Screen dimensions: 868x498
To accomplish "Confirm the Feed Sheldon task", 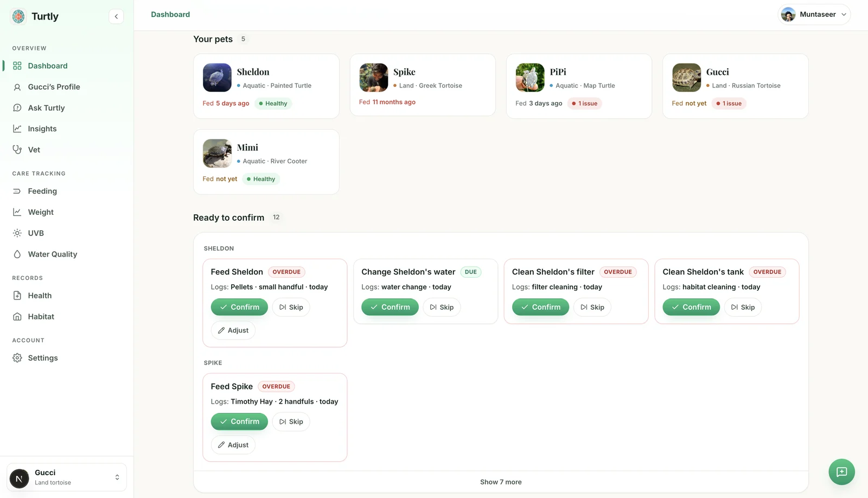I will (239, 307).
